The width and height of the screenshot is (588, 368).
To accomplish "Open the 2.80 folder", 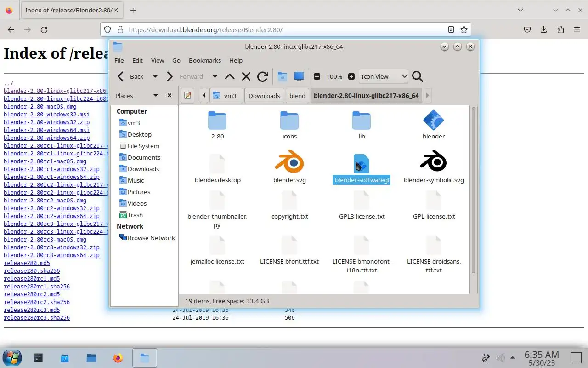I will (217, 125).
